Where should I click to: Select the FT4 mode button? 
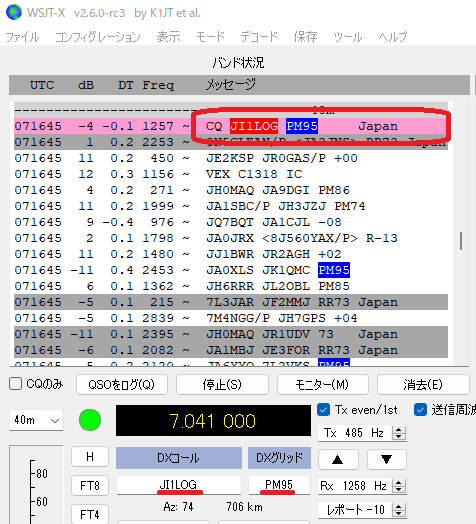90,514
